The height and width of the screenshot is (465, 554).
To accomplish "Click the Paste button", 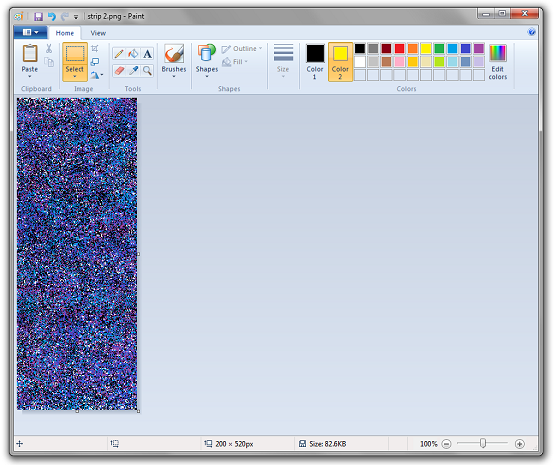I will tap(30, 61).
